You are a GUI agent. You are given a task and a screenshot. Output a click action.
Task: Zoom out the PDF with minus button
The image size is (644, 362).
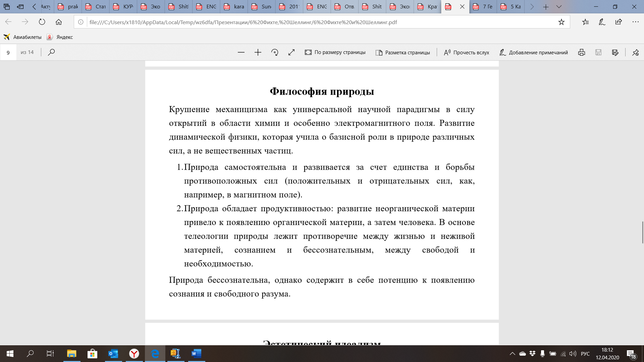(x=241, y=52)
